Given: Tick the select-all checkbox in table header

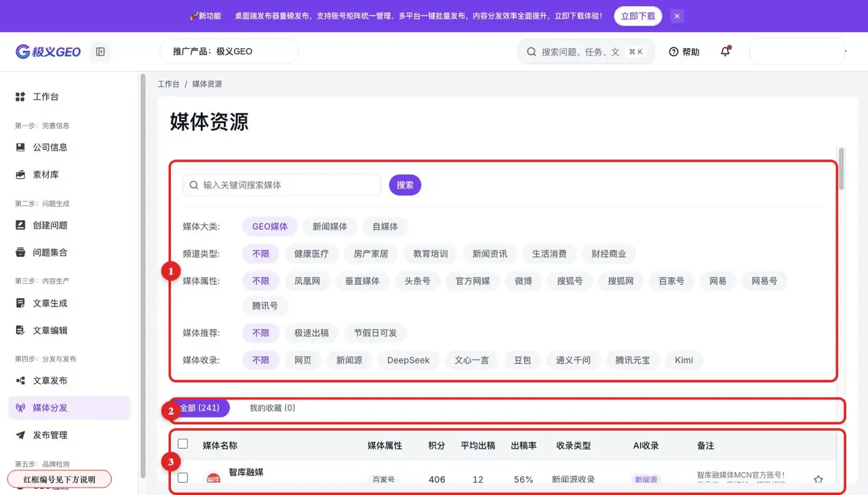Looking at the screenshot, I should pos(182,444).
